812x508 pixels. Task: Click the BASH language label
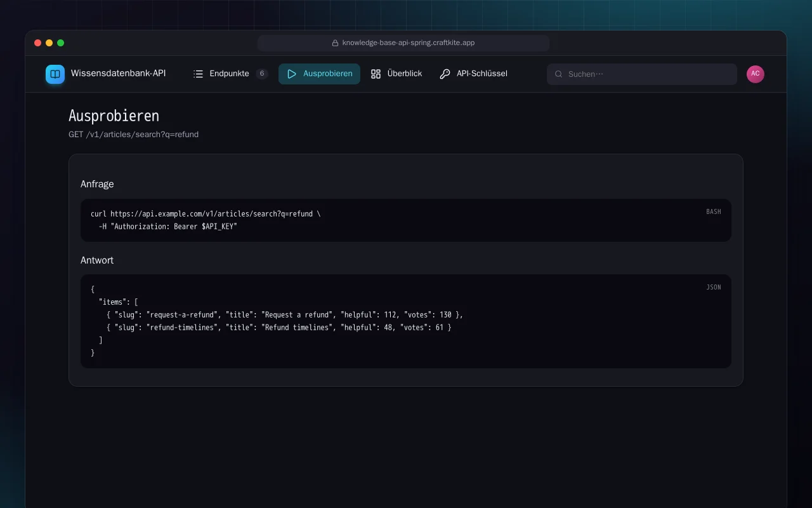tap(714, 211)
